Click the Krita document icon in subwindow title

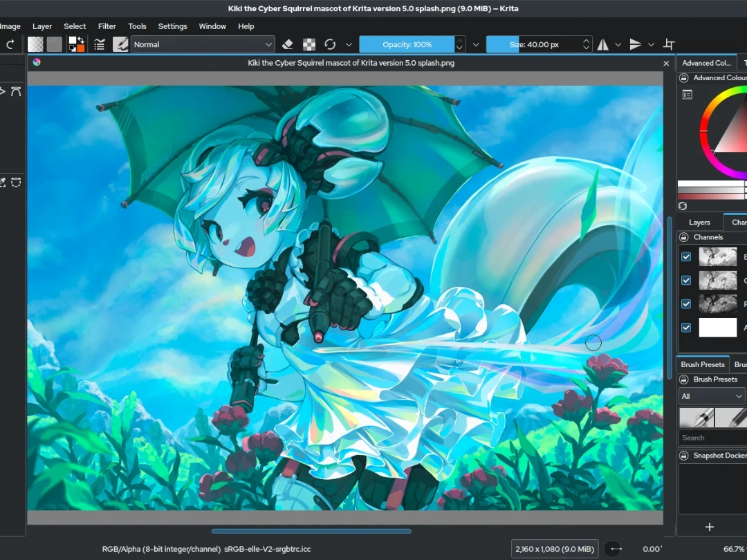tap(37, 62)
